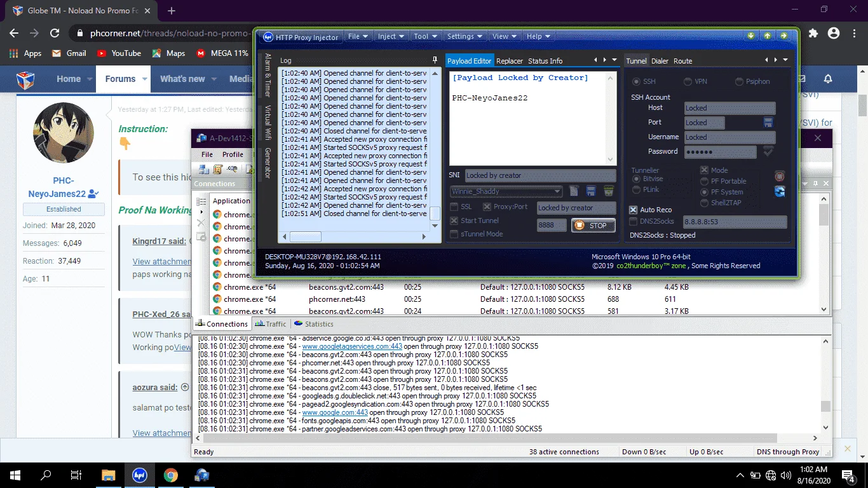Image resolution: width=868 pixels, height=488 pixels.
Task: Select the Psiphon radio button
Action: [x=739, y=81]
